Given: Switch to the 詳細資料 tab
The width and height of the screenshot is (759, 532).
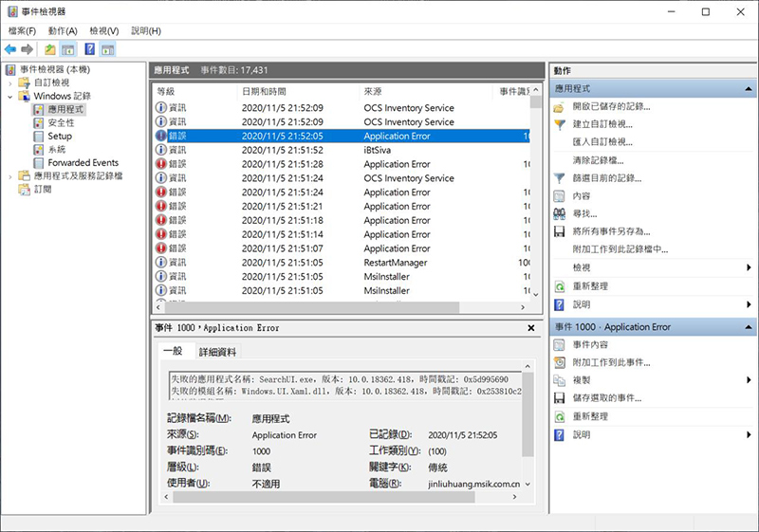Looking at the screenshot, I should (x=217, y=352).
